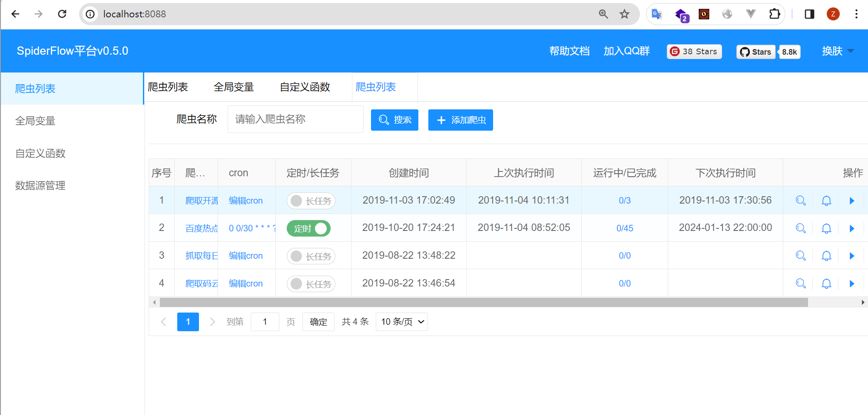
Task: Click the Gitee 38 Stars badge
Action: pyautogui.click(x=694, y=52)
